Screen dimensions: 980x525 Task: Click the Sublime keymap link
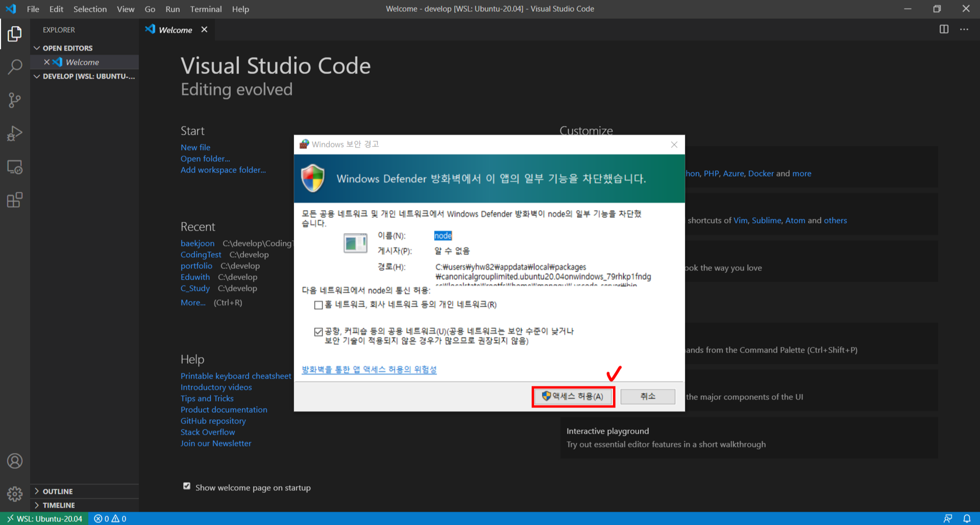point(766,220)
